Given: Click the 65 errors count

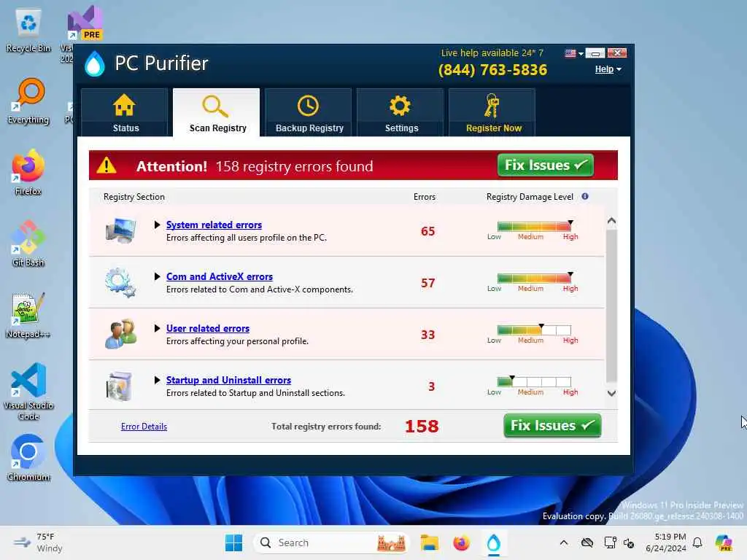Looking at the screenshot, I should click(427, 231).
